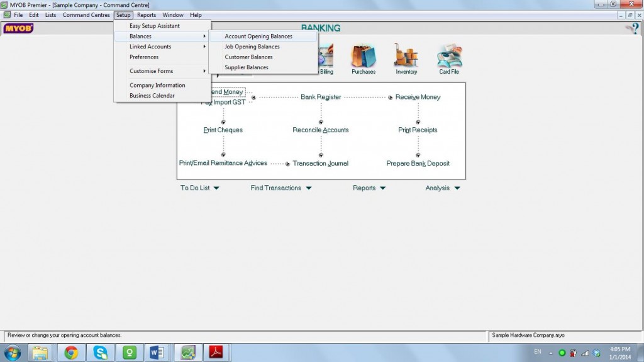The width and height of the screenshot is (644, 362).
Task: Choose Account Opening Balances
Action: click(264, 37)
